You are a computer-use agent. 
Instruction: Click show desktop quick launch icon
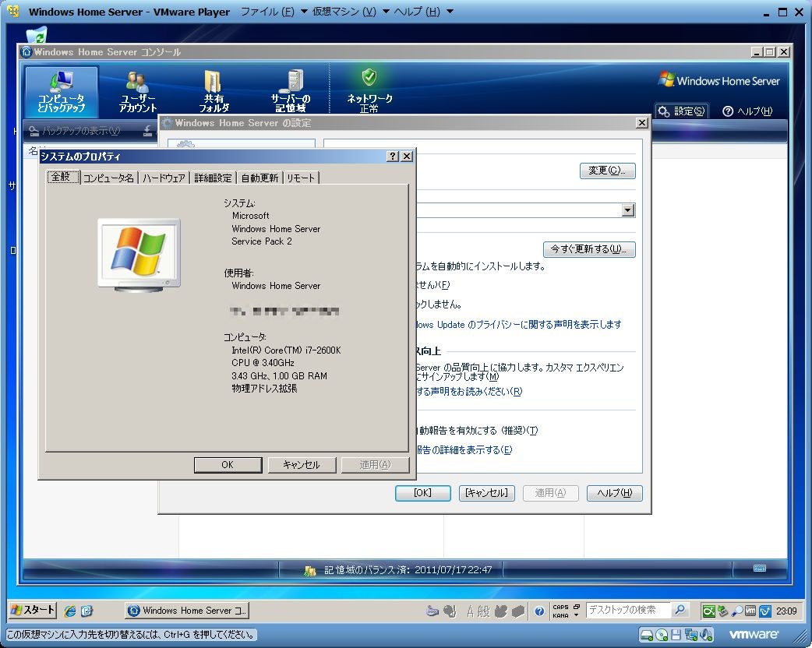coord(86,611)
